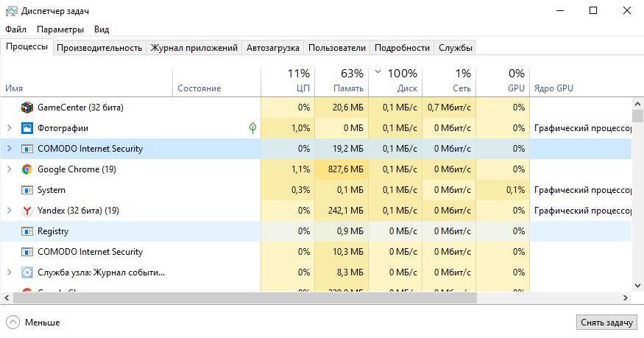
Task: Click the Меньше up-arrow circle icon
Action: tap(13, 323)
